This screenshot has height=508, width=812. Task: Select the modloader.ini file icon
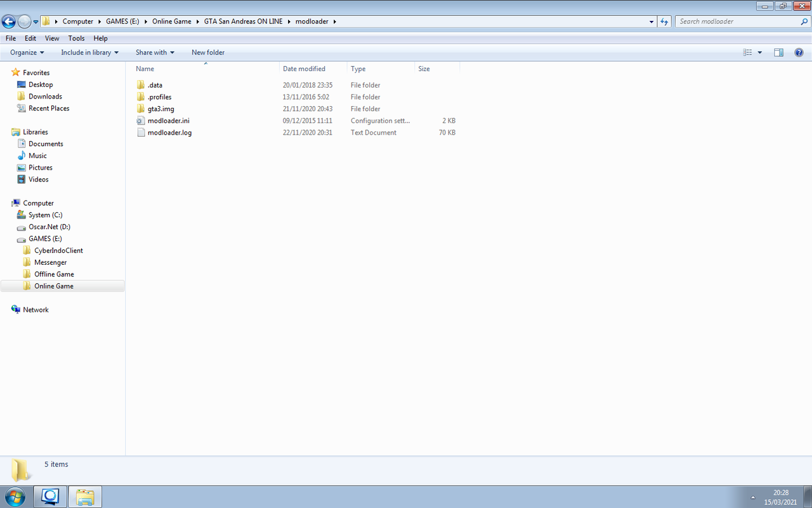pos(141,121)
